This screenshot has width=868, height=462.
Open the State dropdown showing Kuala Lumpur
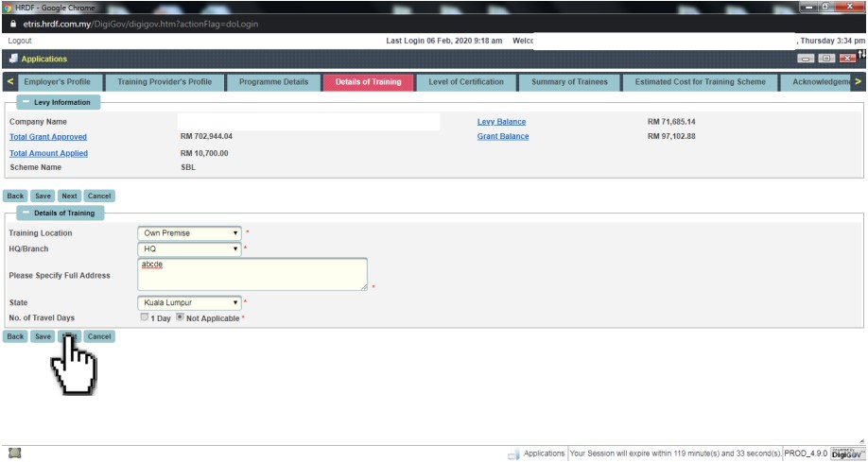tap(190, 303)
